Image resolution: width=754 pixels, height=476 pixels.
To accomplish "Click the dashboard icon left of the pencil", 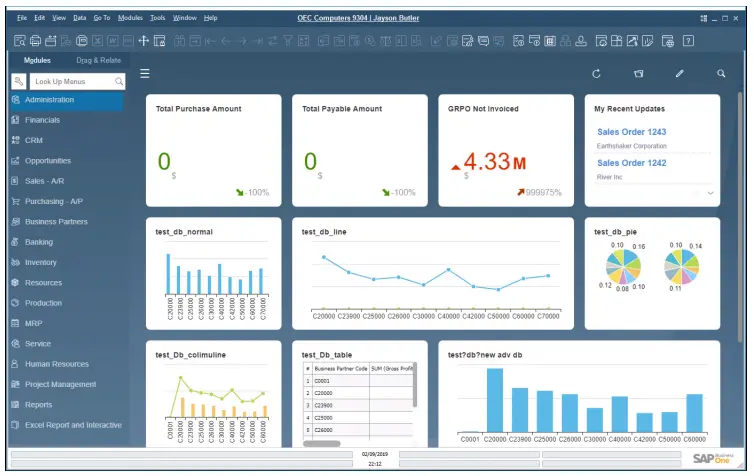I will (x=638, y=74).
